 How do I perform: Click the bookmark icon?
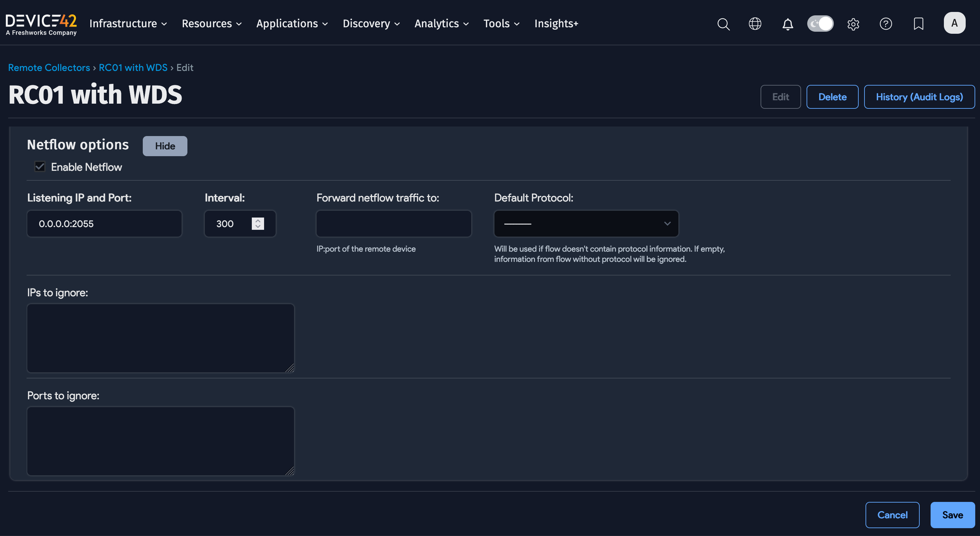(918, 24)
